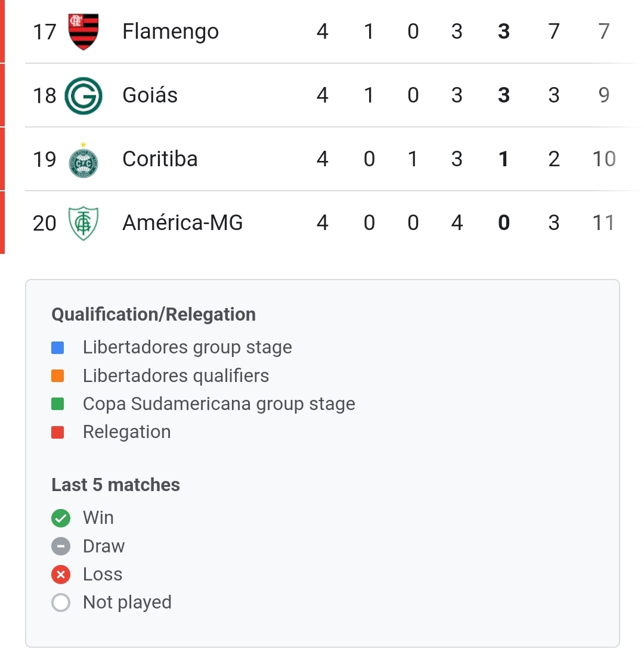Viewport: 644px width, 652px height.
Task: Open the Coritiba team name
Action: point(160,159)
